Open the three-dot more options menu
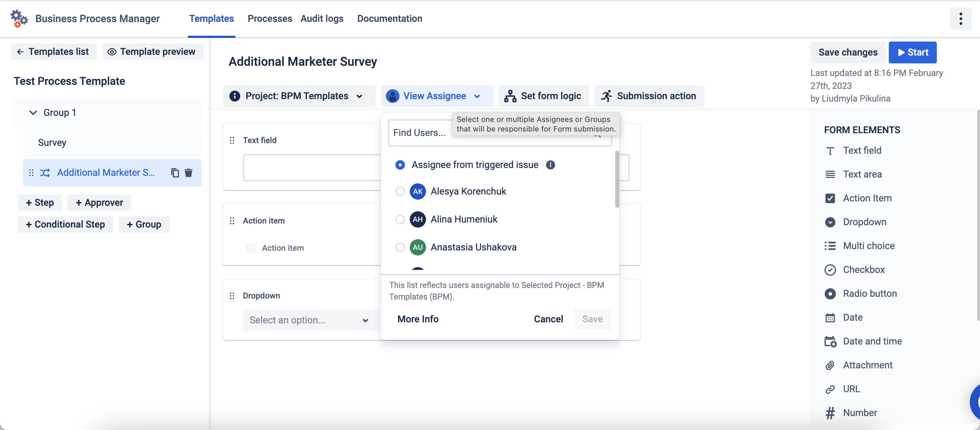This screenshot has height=430, width=980. point(960,19)
